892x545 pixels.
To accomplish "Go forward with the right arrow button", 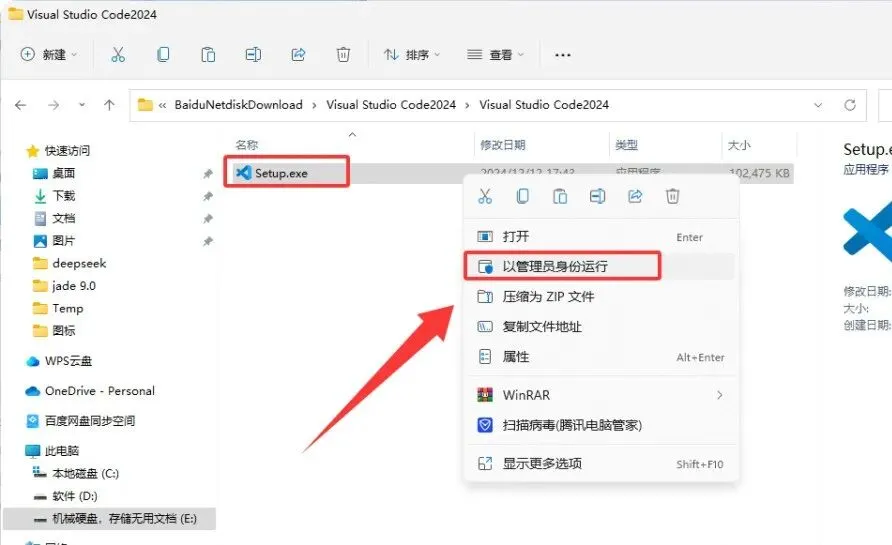I will [53, 105].
